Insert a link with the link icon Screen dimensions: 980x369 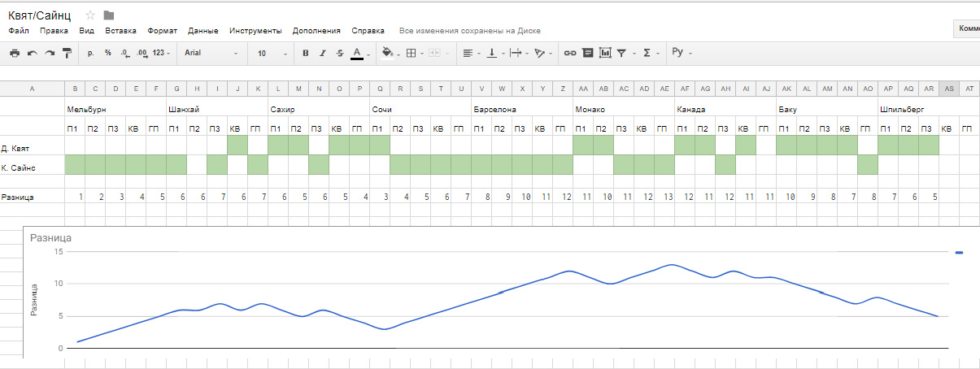tap(570, 53)
